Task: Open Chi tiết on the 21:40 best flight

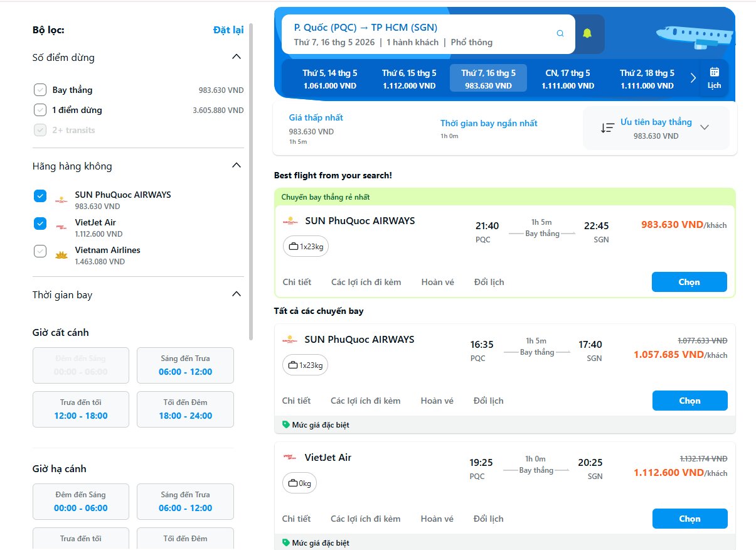Action: click(297, 282)
